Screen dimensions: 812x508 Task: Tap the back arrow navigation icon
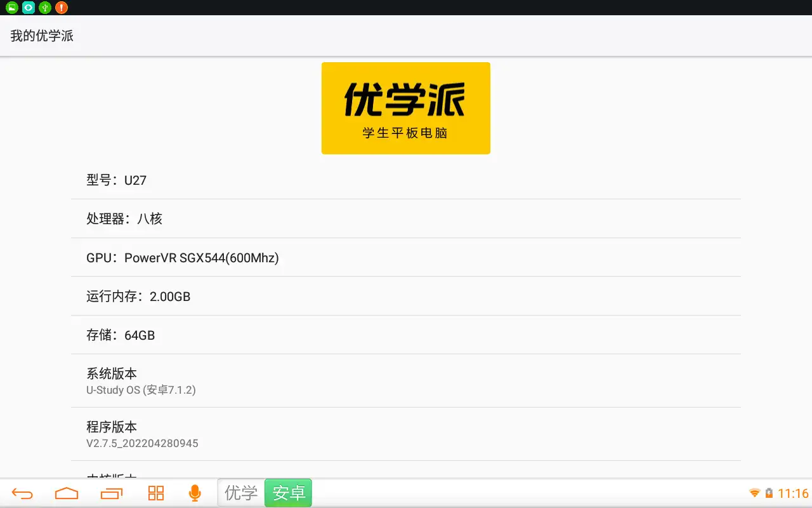coord(22,493)
